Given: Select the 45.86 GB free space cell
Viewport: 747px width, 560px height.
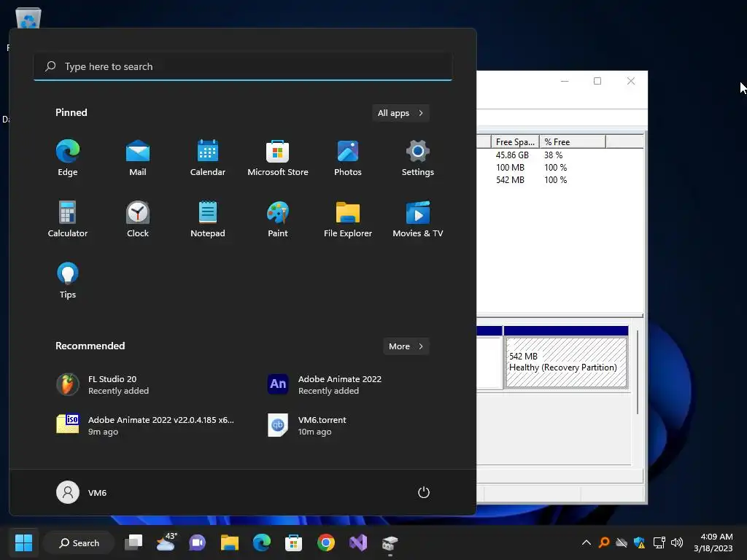Looking at the screenshot, I should tap(512, 155).
